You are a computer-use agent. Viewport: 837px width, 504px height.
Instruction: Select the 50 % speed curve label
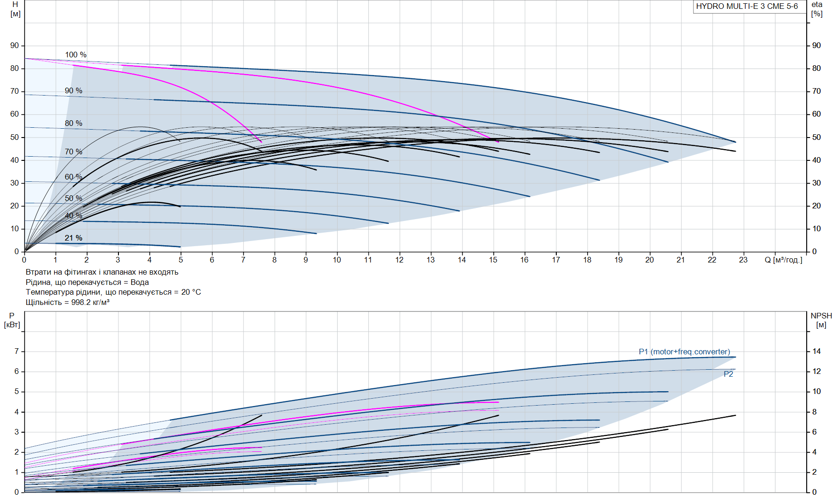[73, 198]
